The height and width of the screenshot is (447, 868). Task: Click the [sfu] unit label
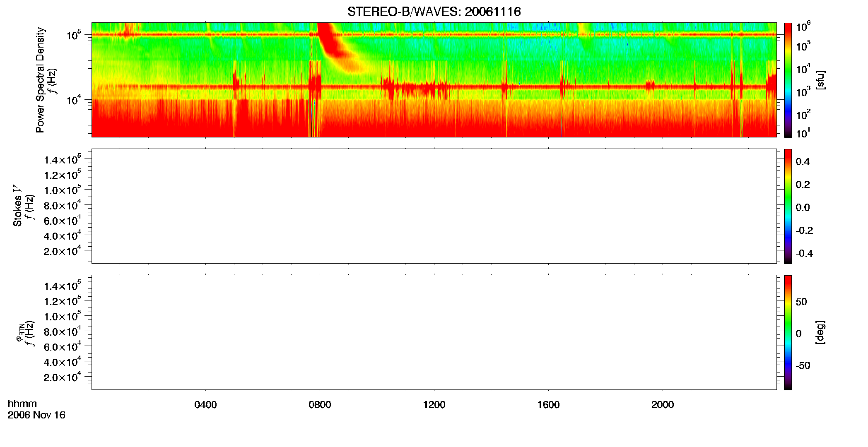click(820, 80)
